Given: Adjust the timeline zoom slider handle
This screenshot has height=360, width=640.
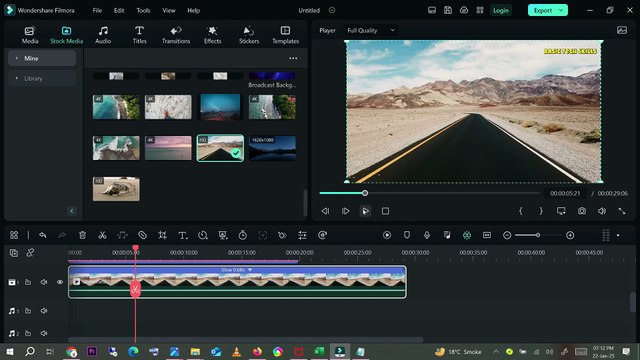Looking at the screenshot, I should [538, 235].
